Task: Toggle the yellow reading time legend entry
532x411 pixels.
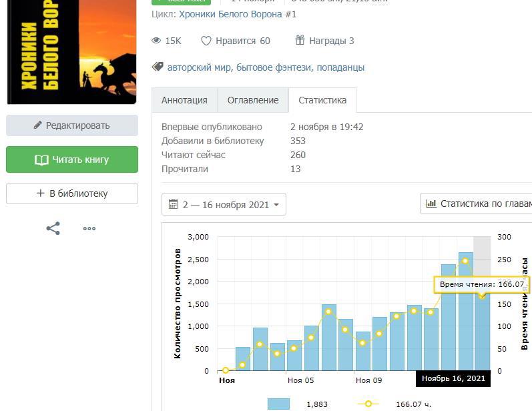Action: coord(368,404)
